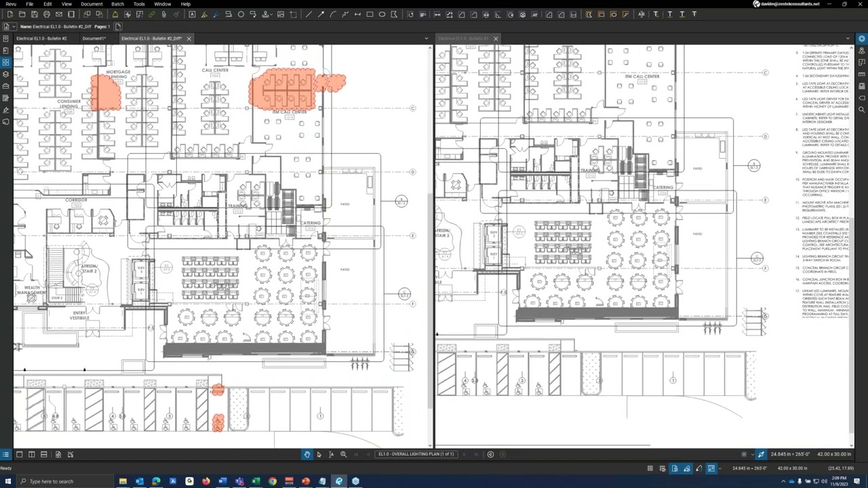
Task: Select the stamp tool
Action: pyautogui.click(x=266, y=14)
